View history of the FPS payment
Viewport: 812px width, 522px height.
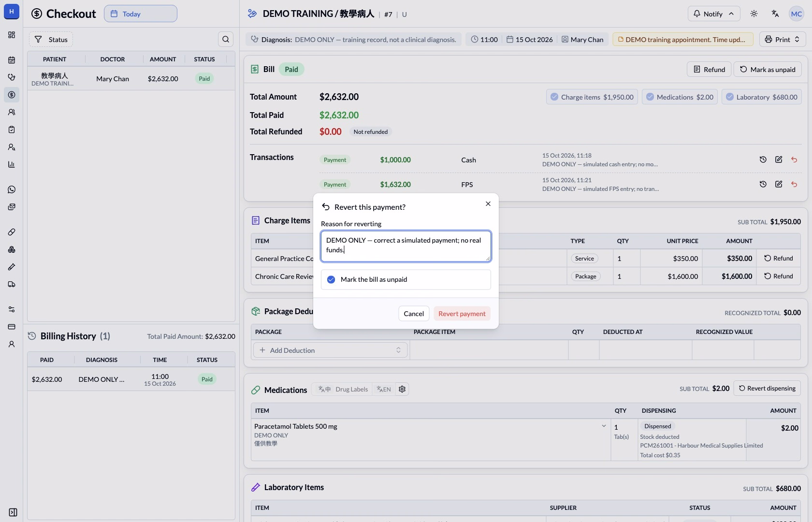point(763,184)
